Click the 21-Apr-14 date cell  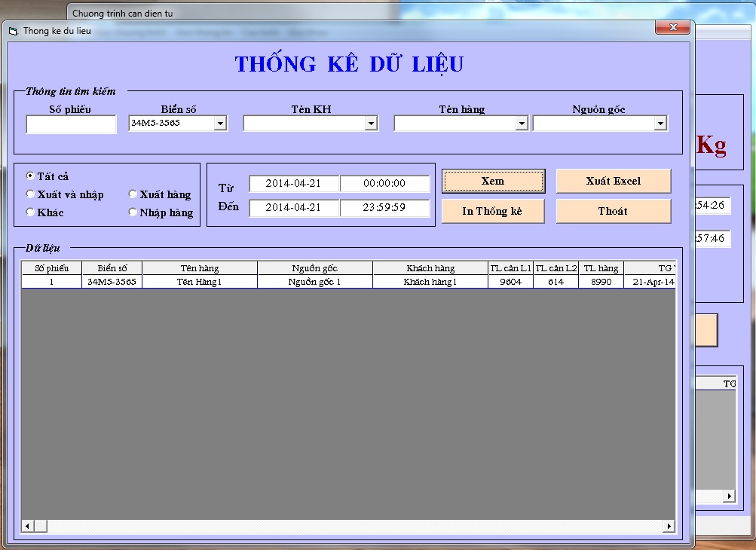tap(650, 282)
